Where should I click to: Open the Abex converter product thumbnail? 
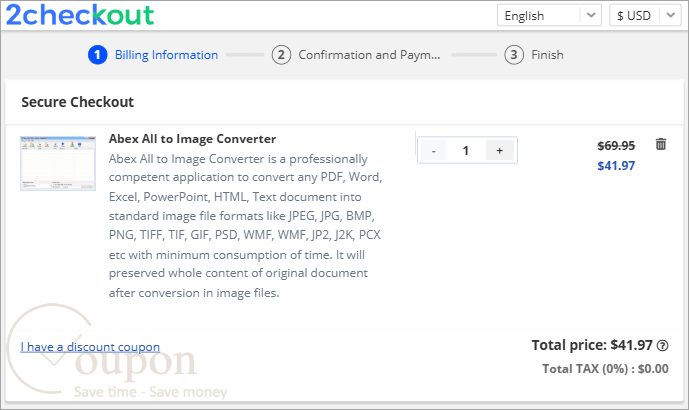(x=58, y=163)
